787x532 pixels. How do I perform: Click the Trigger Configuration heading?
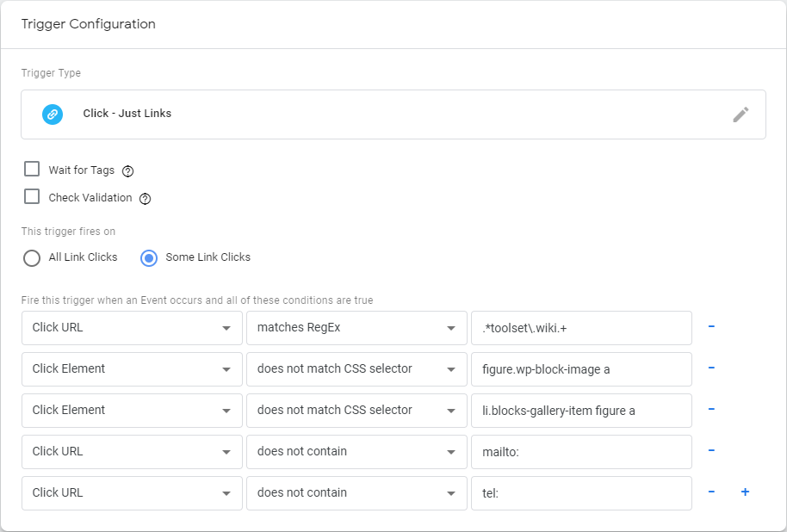[89, 24]
